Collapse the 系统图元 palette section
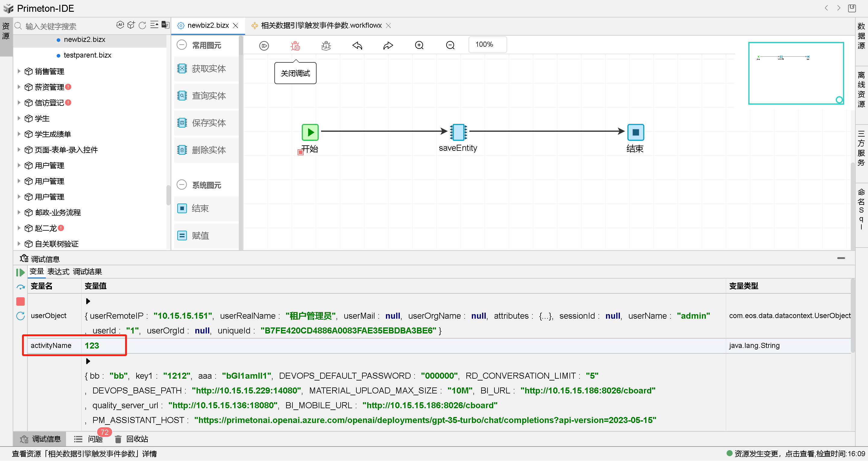Screen dimensions: 868x461 click(x=181, y=185)
